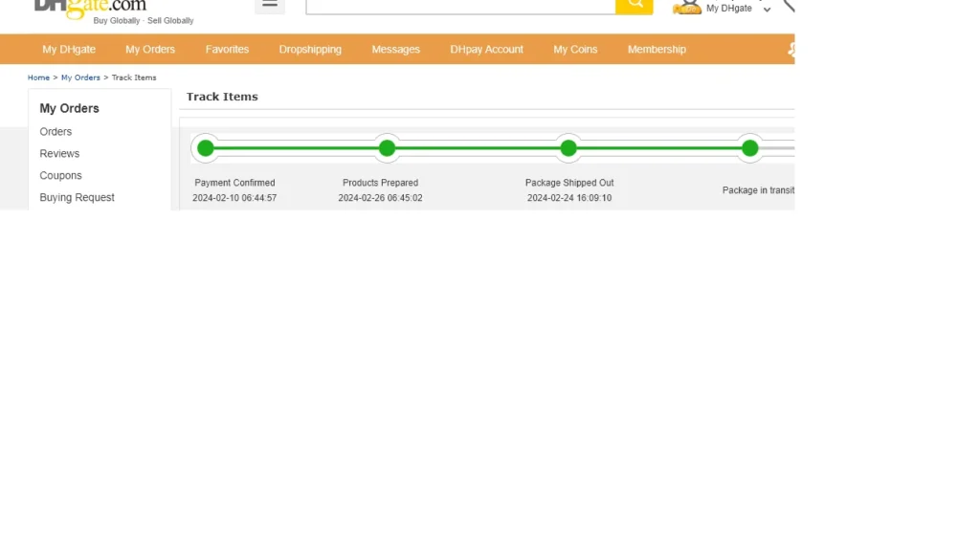Go to My Orders in orange nav
This screenshot has height=551, width=980.
[x=150, y=50]
